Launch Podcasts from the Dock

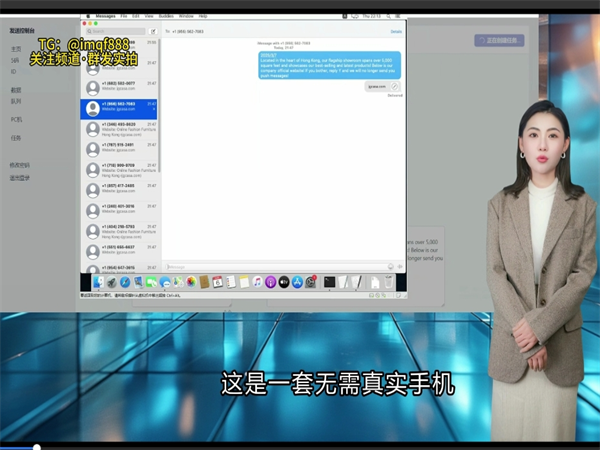(270, 283)
